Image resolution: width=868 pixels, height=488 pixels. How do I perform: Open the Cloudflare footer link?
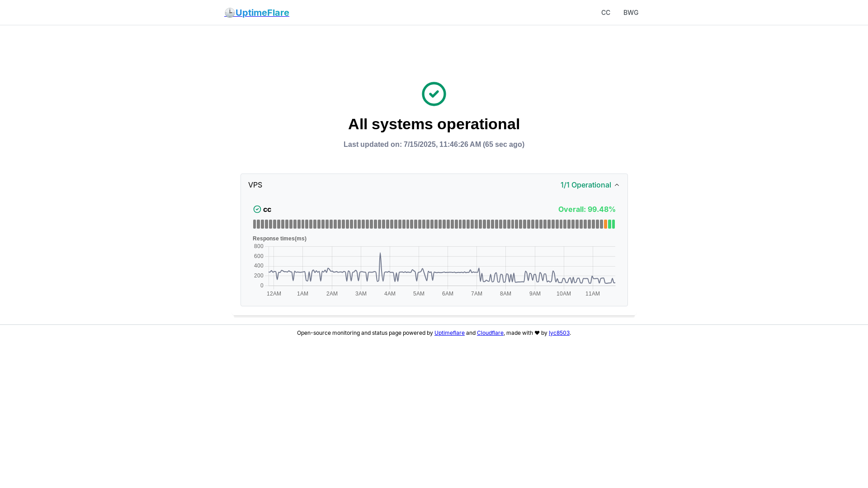point(490,333)
